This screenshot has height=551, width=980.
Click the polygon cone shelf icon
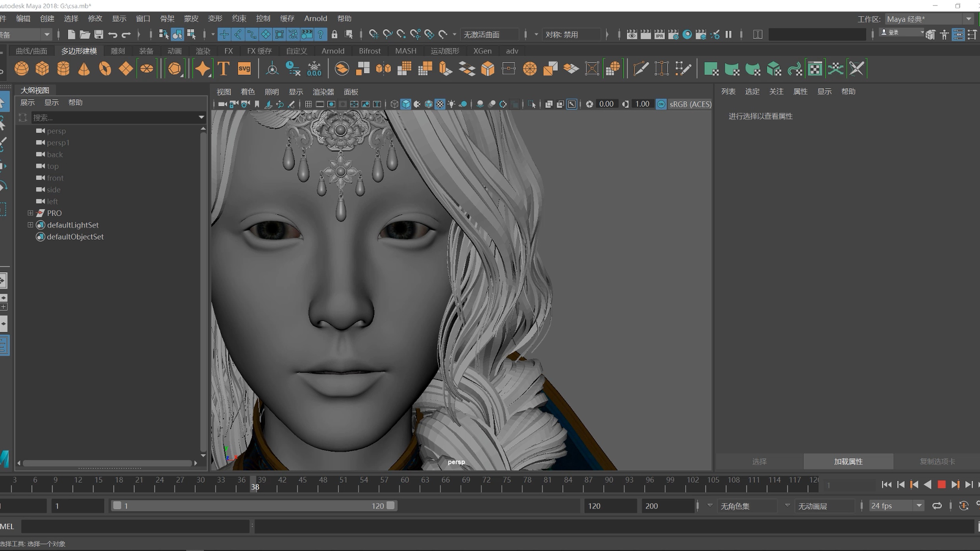(84, 69)
